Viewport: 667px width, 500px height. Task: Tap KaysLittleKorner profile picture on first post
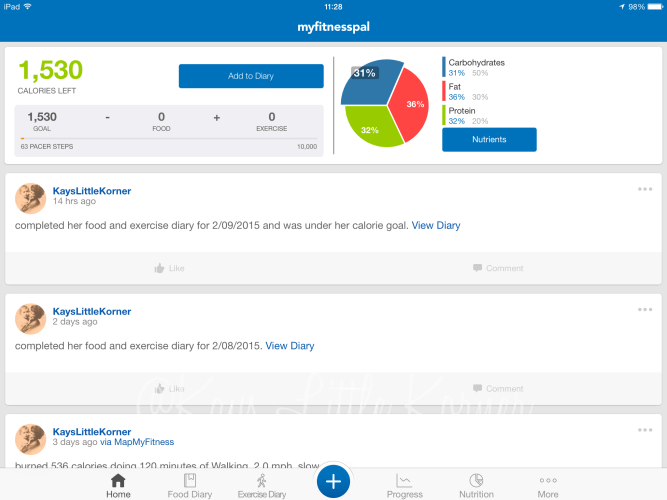click(30, 198)
